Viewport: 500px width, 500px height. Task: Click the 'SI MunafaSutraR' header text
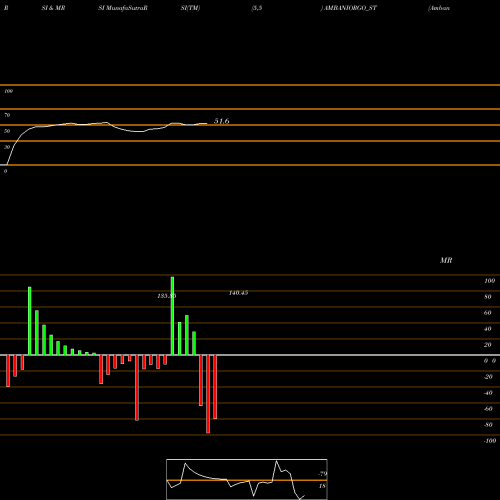(123, 8)
